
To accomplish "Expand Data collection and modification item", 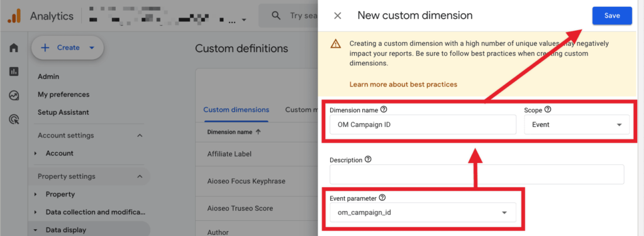I will point(36,212).
